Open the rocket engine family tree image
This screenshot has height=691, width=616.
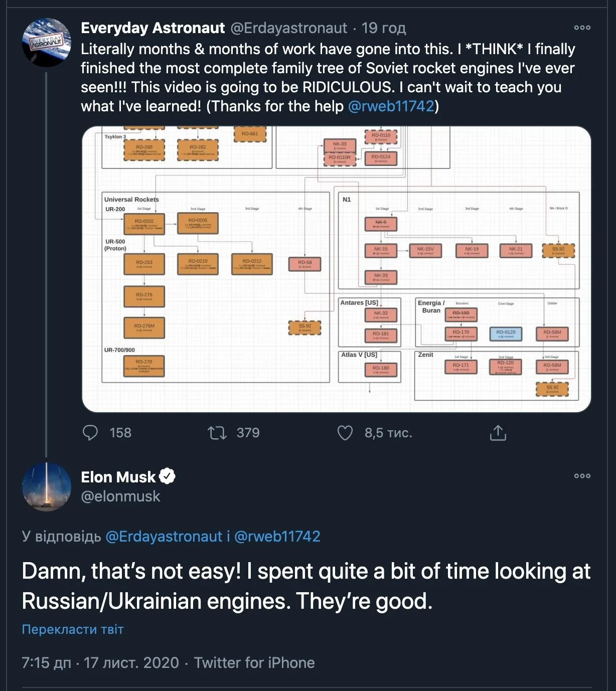[336, 266]
